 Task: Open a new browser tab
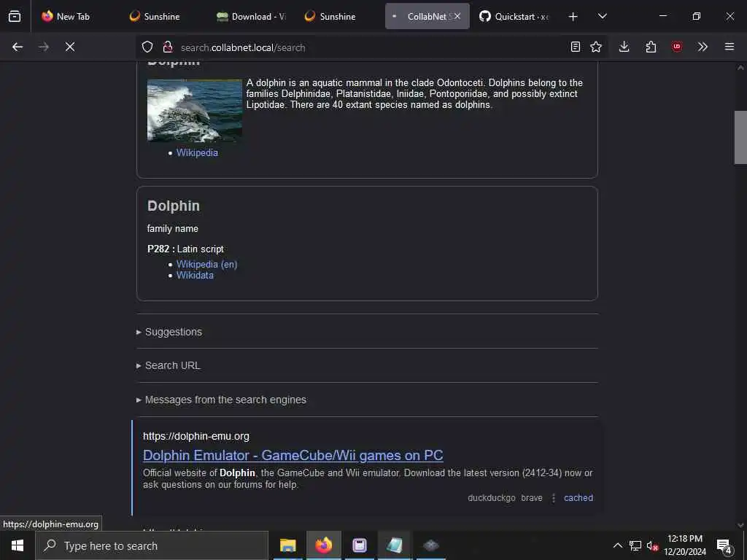573,16
